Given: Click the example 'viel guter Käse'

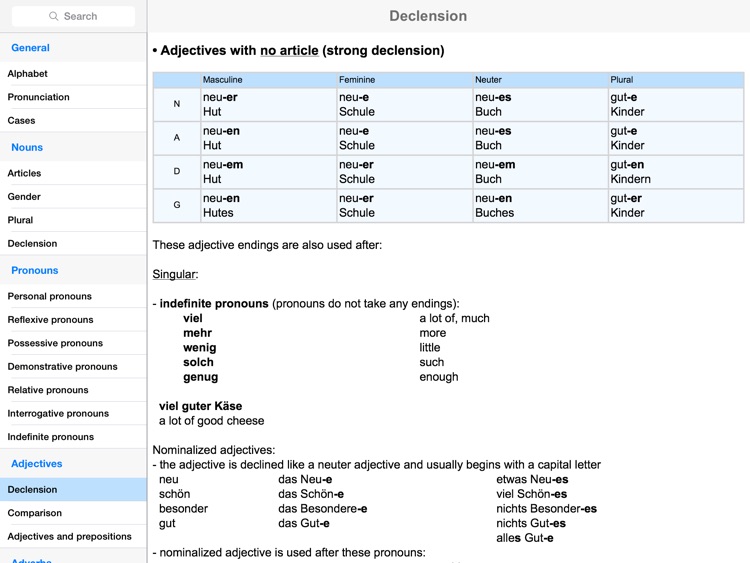Looking at the screenshot, I should [200, 406].
